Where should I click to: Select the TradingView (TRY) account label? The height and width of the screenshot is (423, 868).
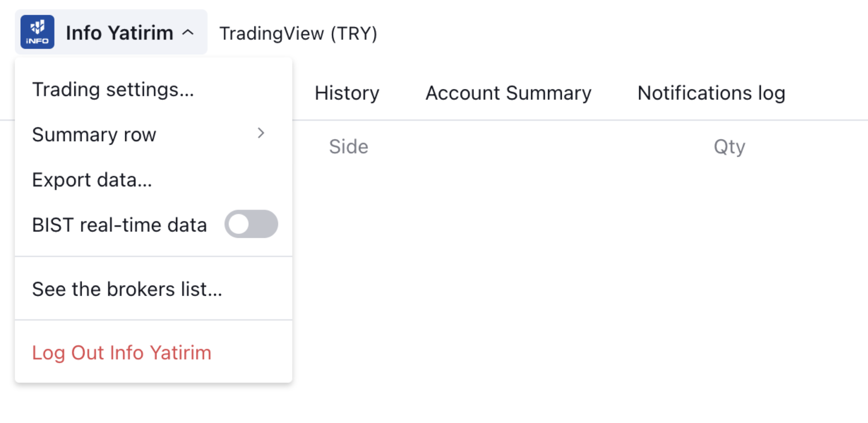(x=298, y=34)
